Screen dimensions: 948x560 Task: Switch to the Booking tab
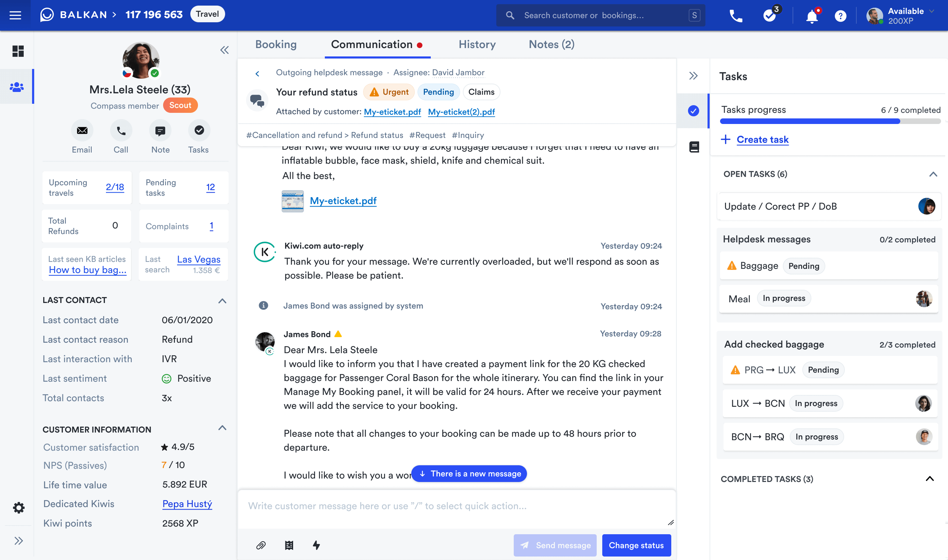[x=276, y=45]
